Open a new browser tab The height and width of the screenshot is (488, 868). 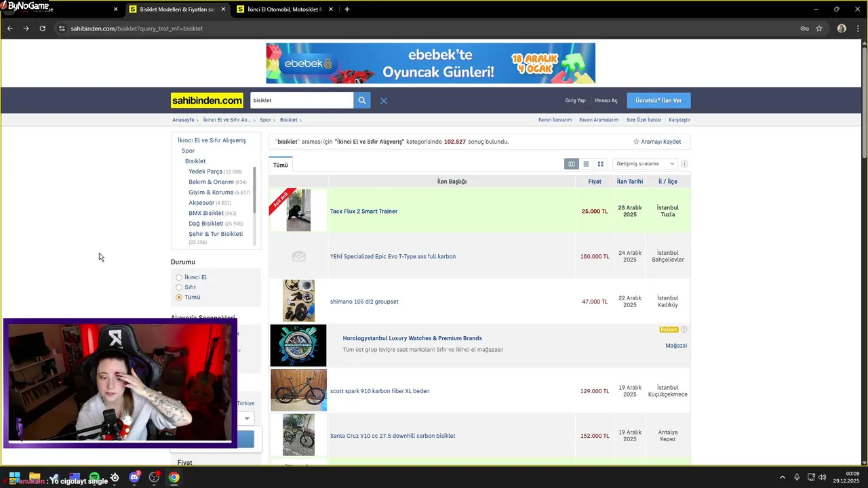pyautogui.click(x=347, y=9)
